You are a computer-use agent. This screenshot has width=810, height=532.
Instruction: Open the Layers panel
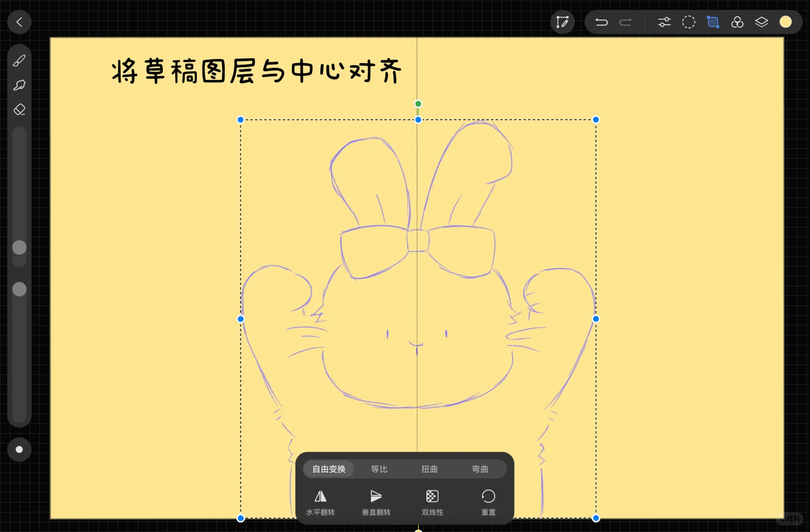(762, 22)
